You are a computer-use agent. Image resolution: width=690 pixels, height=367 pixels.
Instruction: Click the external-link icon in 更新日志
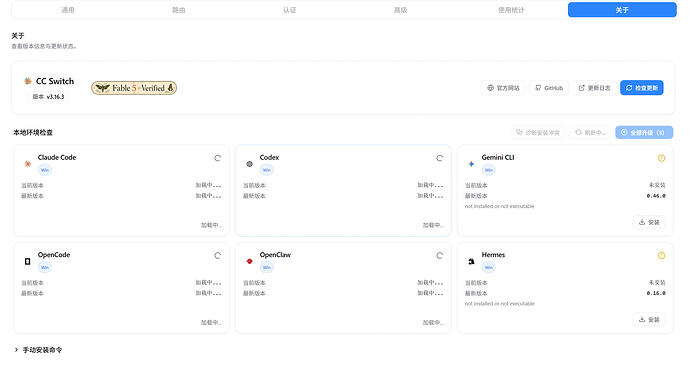coord(581,88)
